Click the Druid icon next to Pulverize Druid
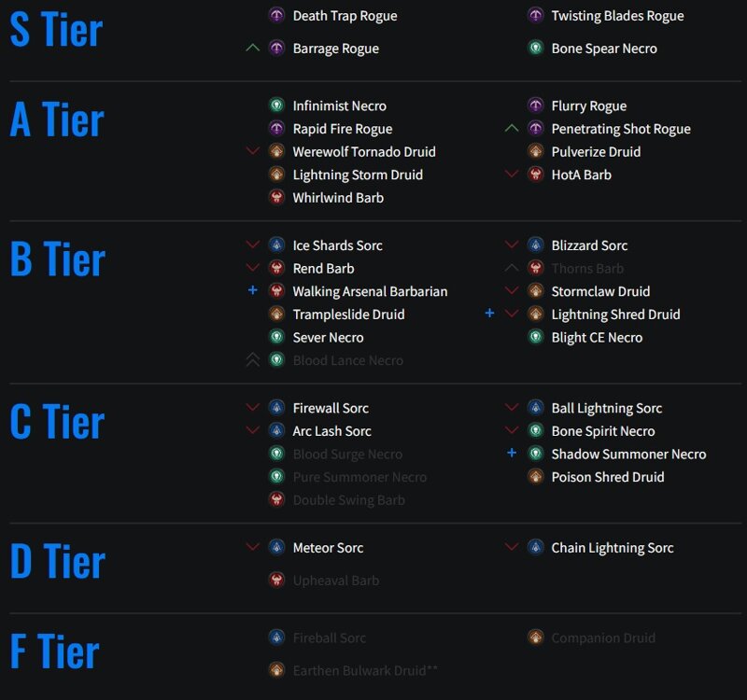This screenshot has height=700, width=747. [535, 151]
